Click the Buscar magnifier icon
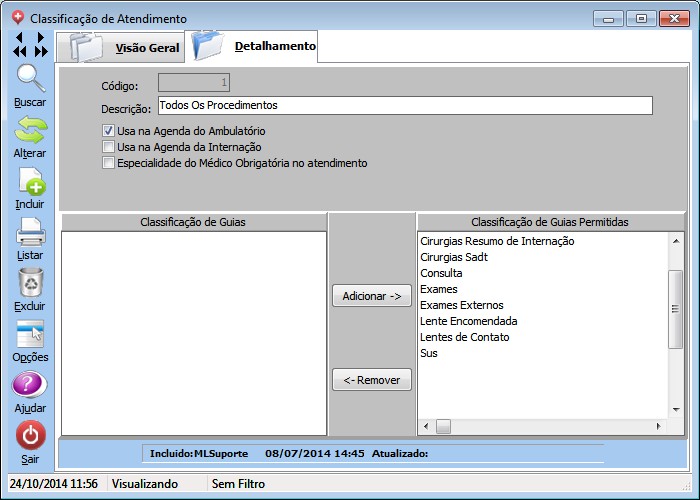Image resolution: width=700 pixels, height=500 pixels. click(x=30, y=79)
